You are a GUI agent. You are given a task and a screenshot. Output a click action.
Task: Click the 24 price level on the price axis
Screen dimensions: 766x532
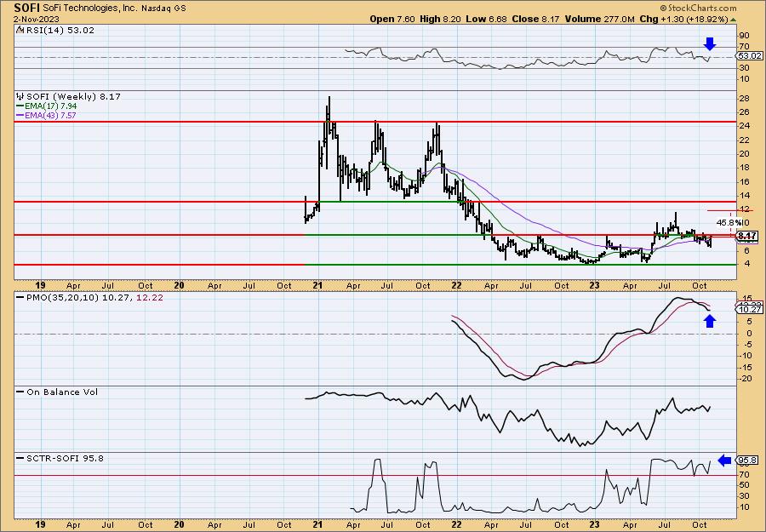[745, 127]
